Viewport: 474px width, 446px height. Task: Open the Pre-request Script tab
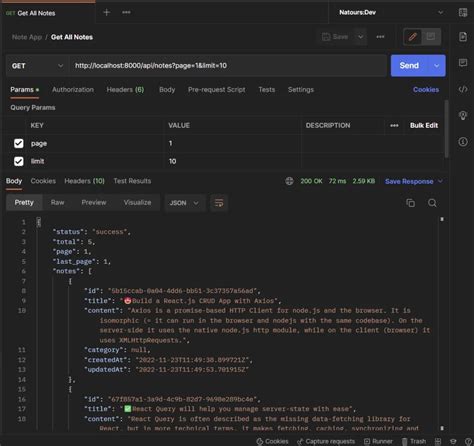coord(216,90)
